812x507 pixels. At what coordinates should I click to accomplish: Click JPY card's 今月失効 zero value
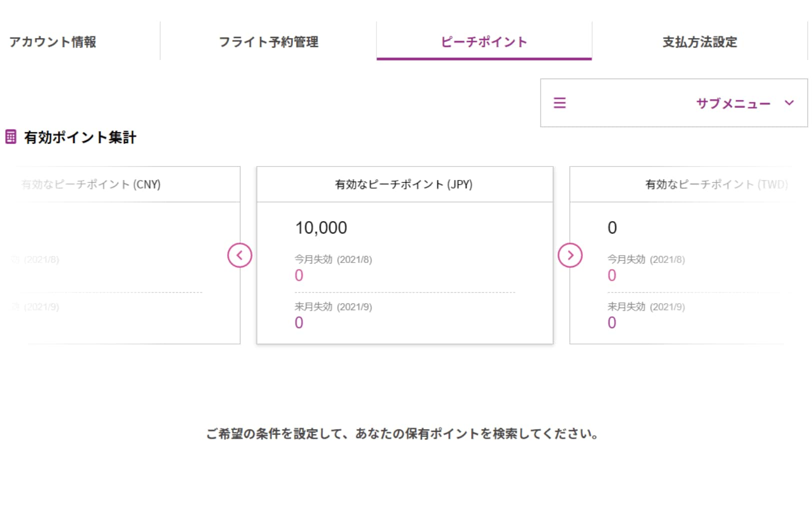pyautogui.click(x=299, y=275)
